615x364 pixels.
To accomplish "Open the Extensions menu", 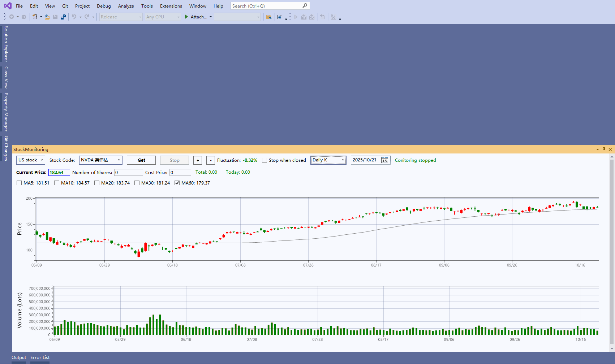I will tap(171, 6).
